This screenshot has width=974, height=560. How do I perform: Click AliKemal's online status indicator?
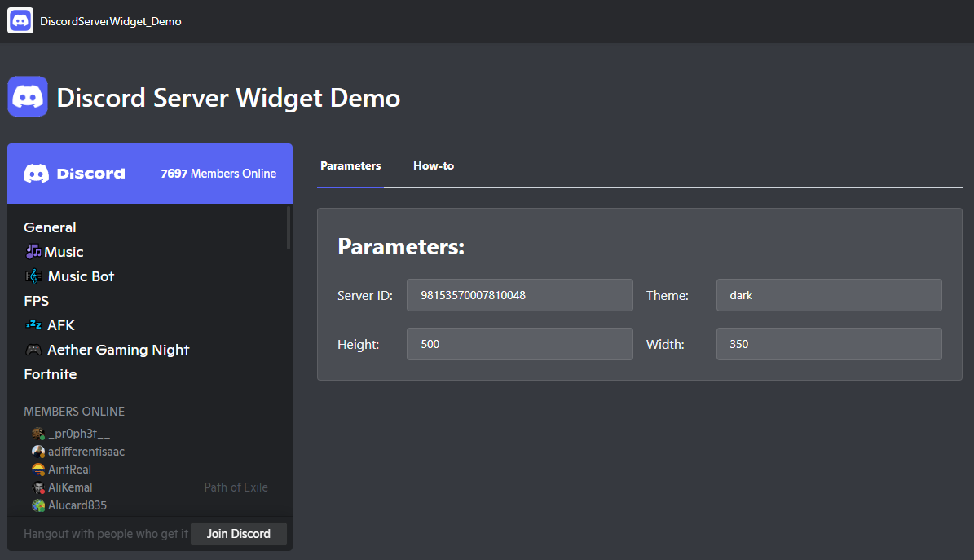tap(42, 491)
